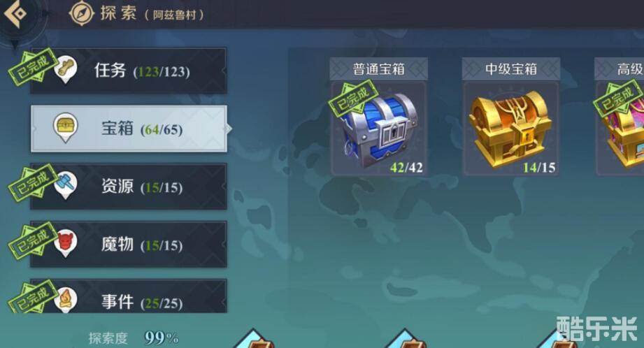Open the 任务 (123/123) category tab

[x=129, y=71]
